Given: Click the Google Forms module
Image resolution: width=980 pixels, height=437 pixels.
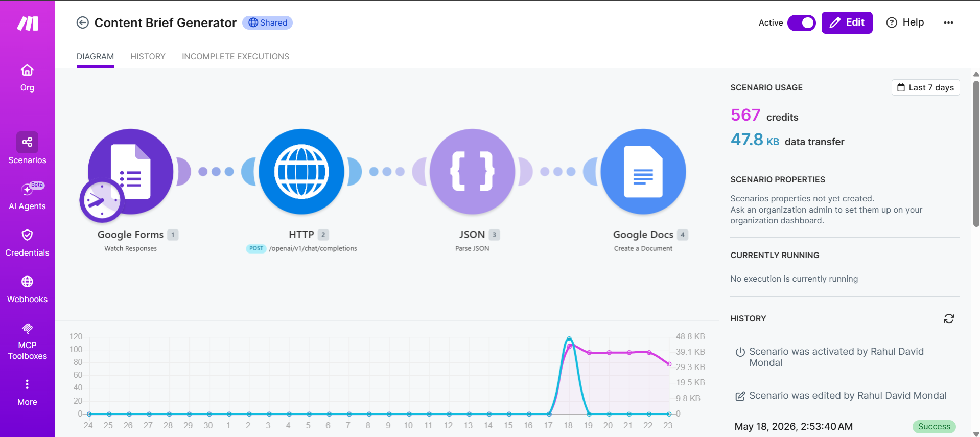Looking at the screenshot, I should tap(131, 172).
